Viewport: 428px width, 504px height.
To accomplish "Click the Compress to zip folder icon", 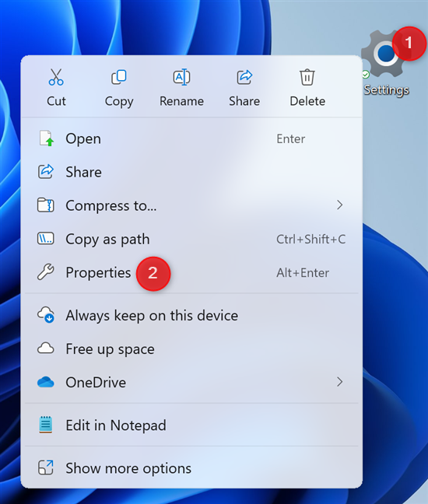I will tap(46, 205).
